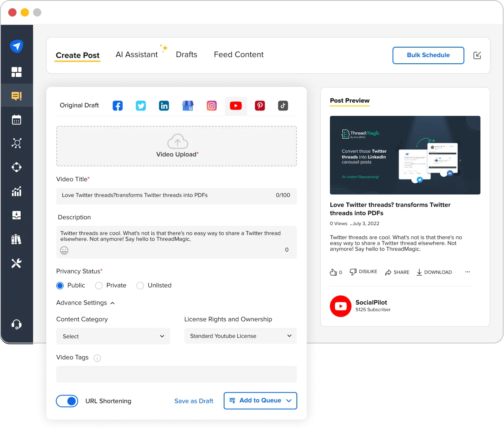Open the analytics section in the sidebar

[x=17, y=191]
